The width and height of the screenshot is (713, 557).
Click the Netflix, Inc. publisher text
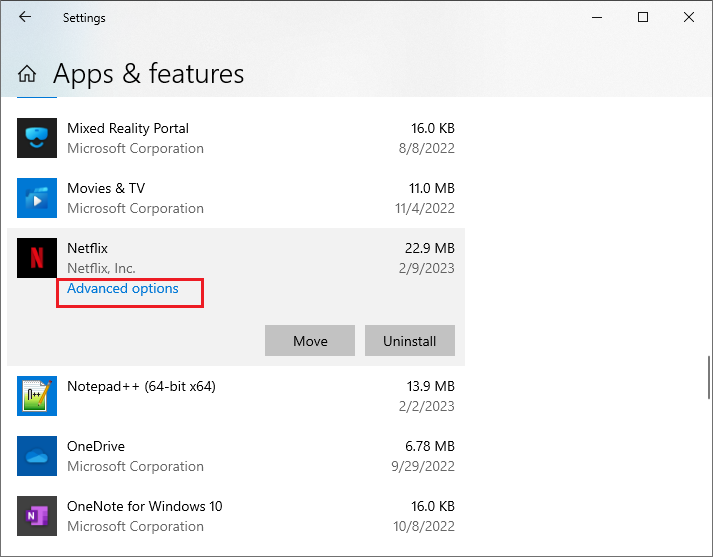point(101,268)
